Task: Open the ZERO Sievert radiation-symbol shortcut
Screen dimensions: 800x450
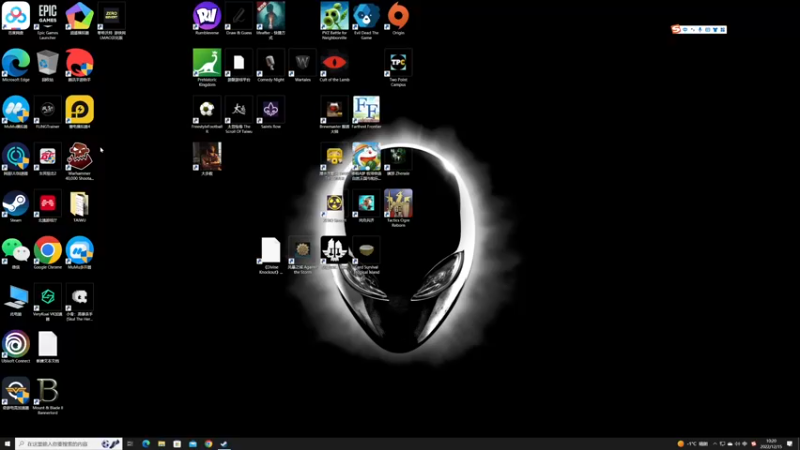Action: point(334,206)
